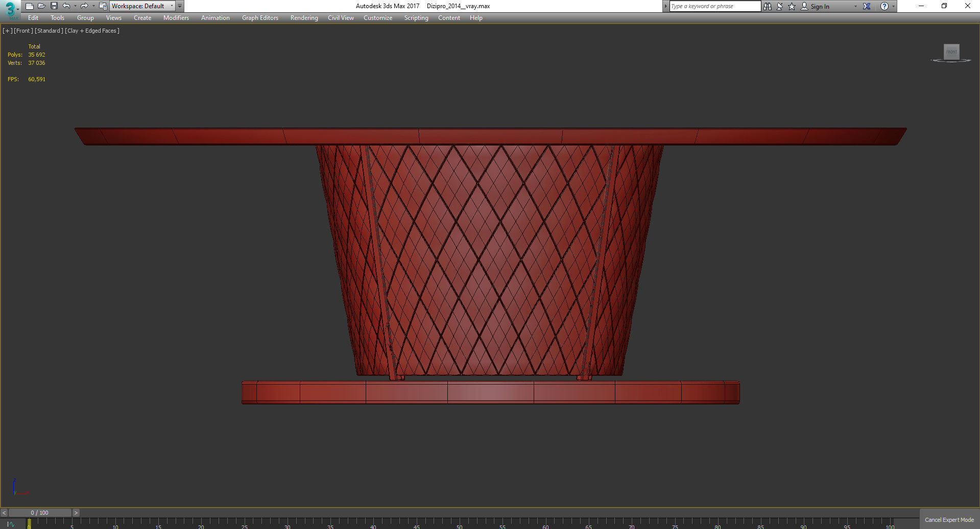980x529 pixels.
Task: Click the 0 / 100 time slider
Action: tap(40, 513)
